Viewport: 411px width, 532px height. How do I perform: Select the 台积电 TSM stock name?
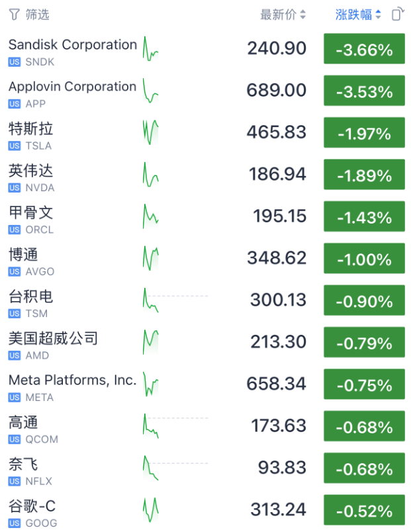30,296
